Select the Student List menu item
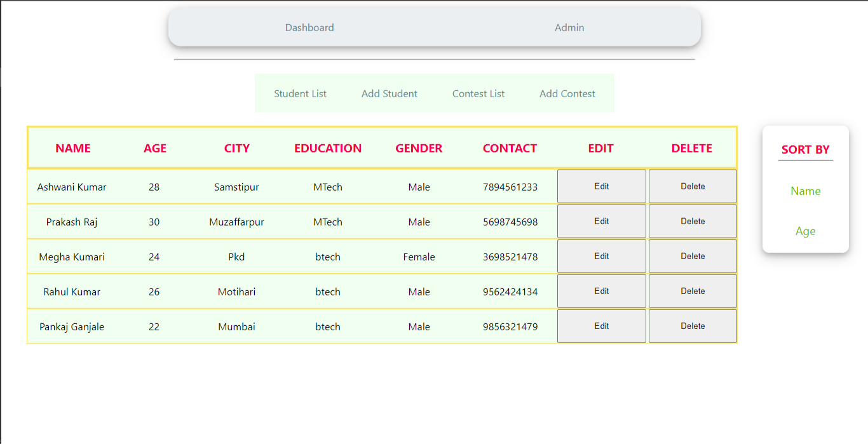 pyautogui.click(x=300, y=93)
